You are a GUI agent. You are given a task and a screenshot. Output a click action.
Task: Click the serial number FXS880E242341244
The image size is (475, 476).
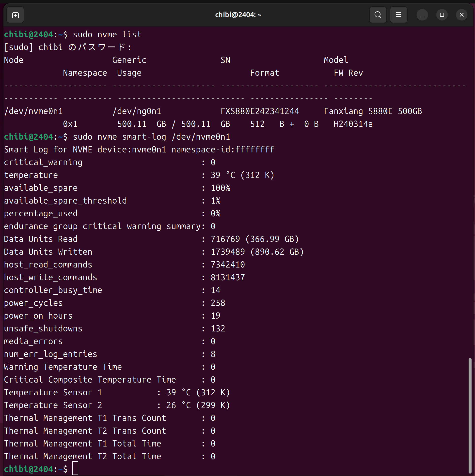click(x=259, y=111)
